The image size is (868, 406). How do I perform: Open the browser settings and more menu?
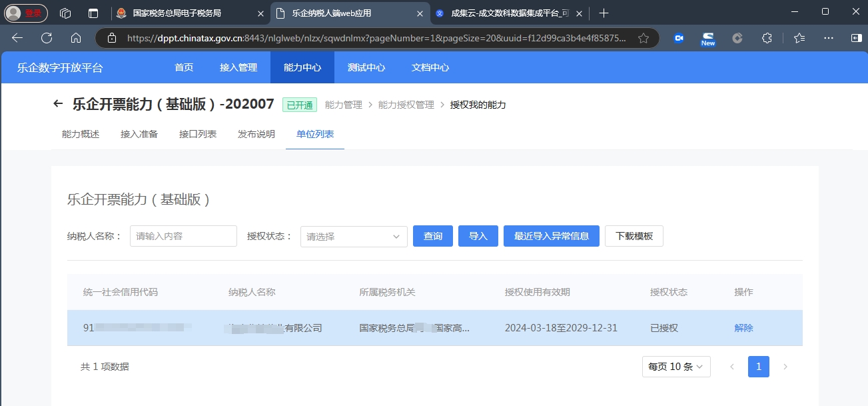829,38
